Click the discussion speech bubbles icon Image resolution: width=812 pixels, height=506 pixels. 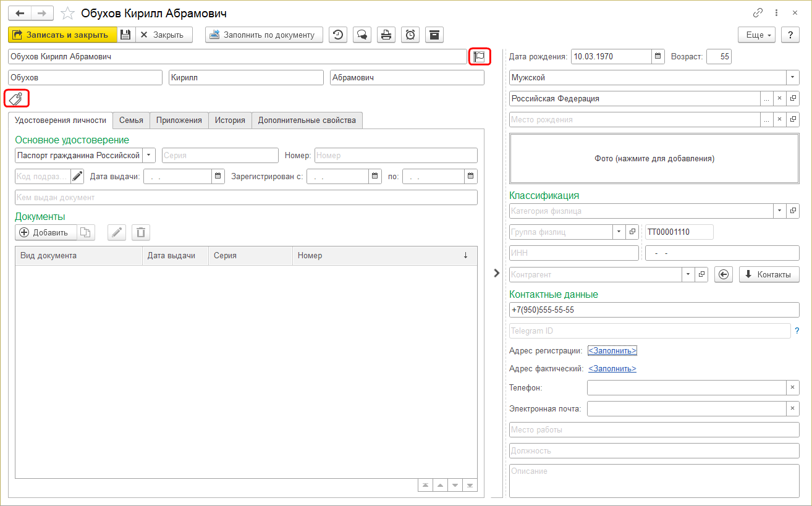tap(362, 35)
